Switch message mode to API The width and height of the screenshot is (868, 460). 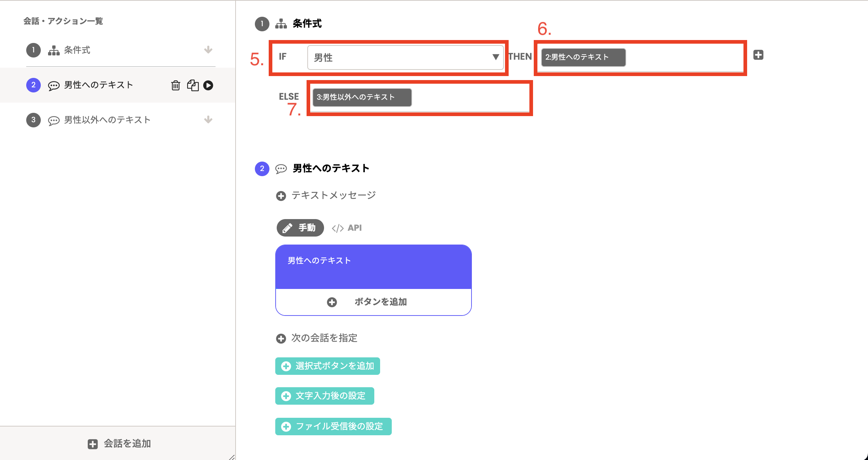point(347,228)
